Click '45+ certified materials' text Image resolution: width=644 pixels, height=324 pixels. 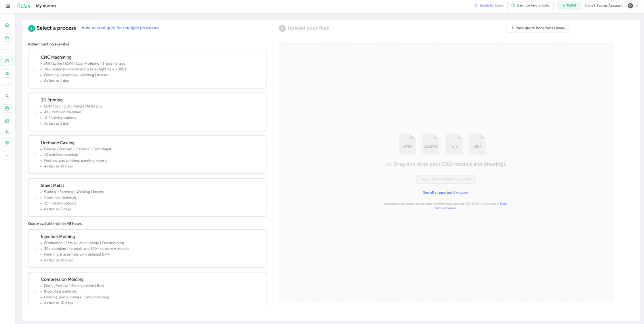pyautogui.click(x=62, y=112)
